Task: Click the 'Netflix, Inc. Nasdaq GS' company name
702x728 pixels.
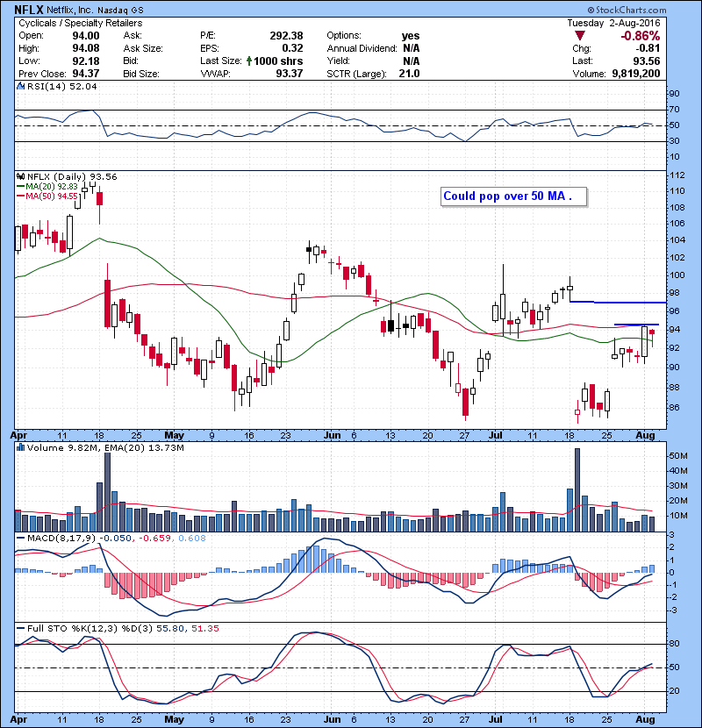Action: point(95,10)
